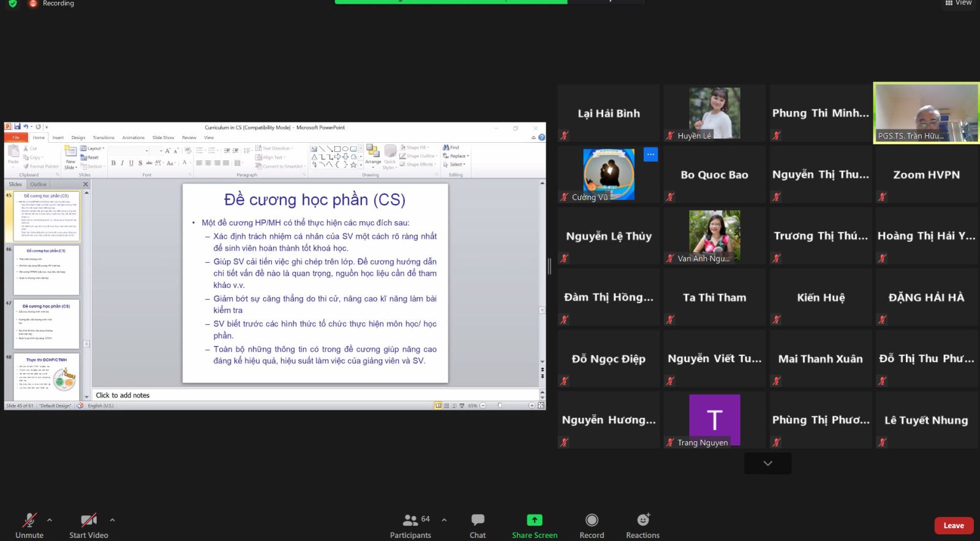Click Trang Nguyen's avatar tile

(714, 420)
